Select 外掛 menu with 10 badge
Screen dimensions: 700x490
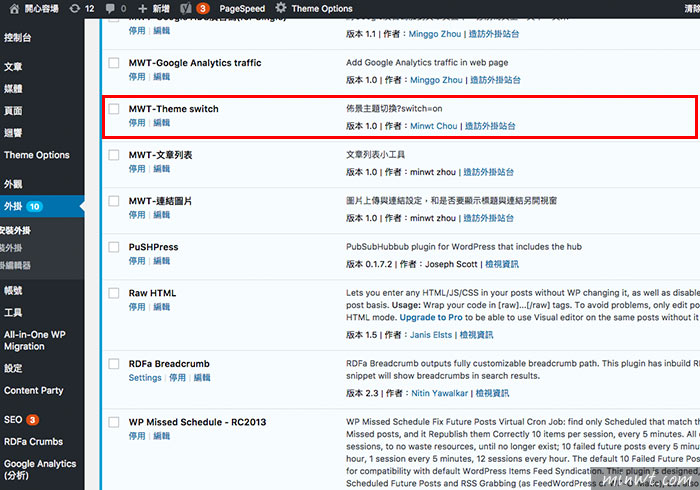(x=42, y=206)
